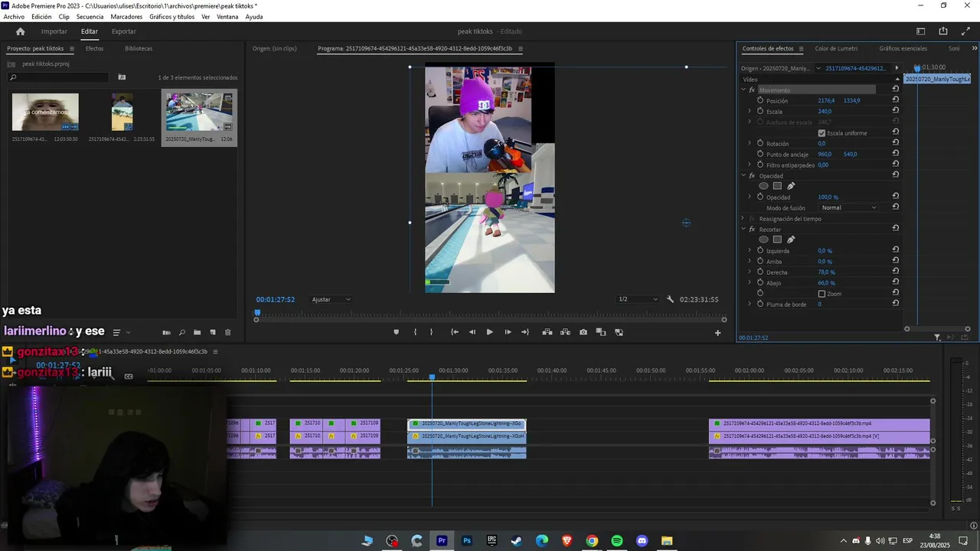Expand the Escala parameter
This screenshot has width=980, height=551.
[x=750, y=111]
